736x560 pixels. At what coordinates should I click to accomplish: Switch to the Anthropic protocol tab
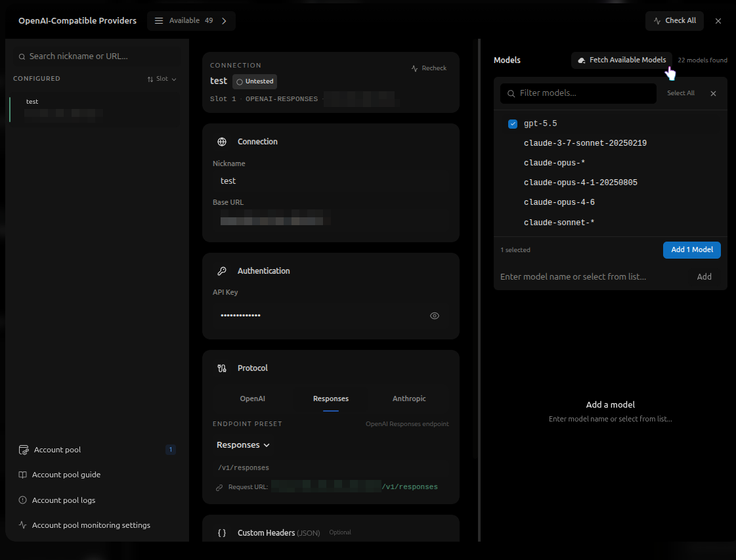pyautogui.click(x=409, y=398)
